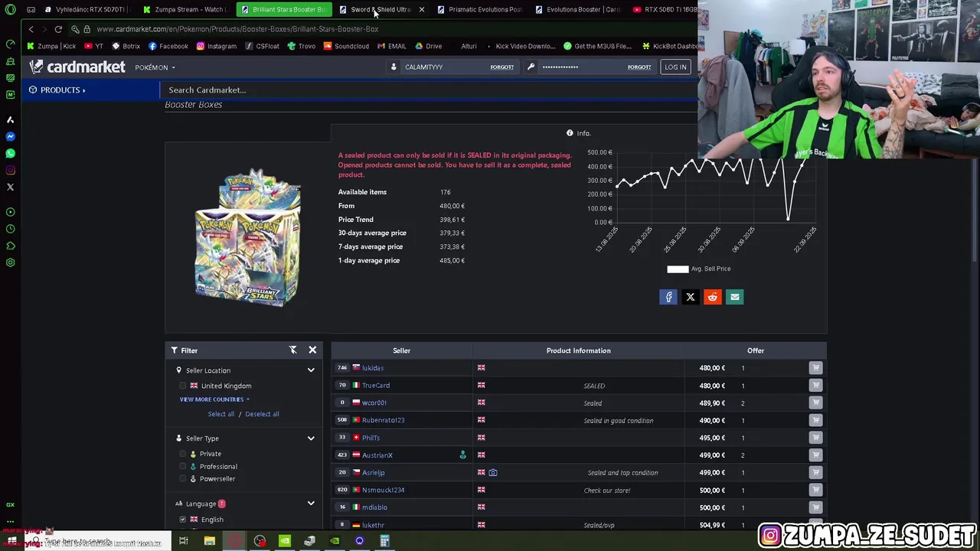Reload the browser page
Image resolution: width=980 pixels, height=551 pixels.
[58, 29]
